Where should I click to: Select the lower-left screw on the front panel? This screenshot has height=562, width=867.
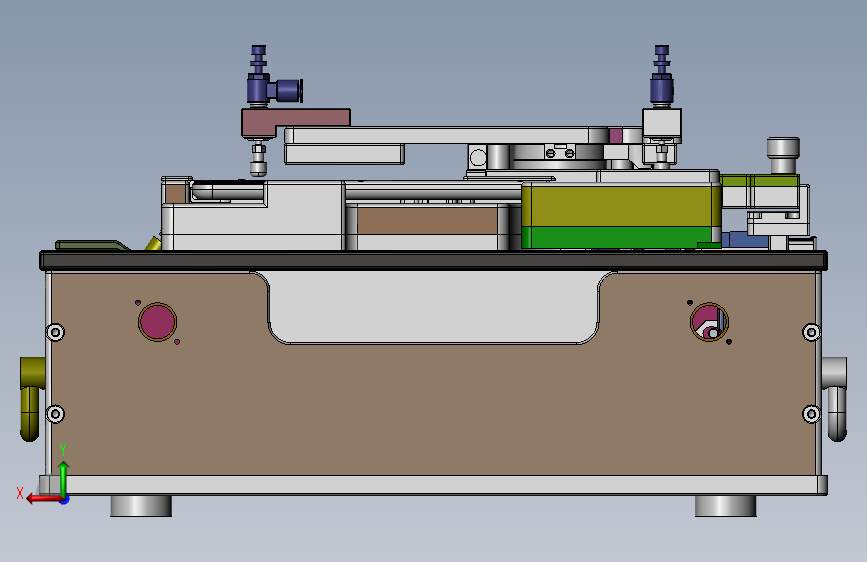[x=55, y=414]
